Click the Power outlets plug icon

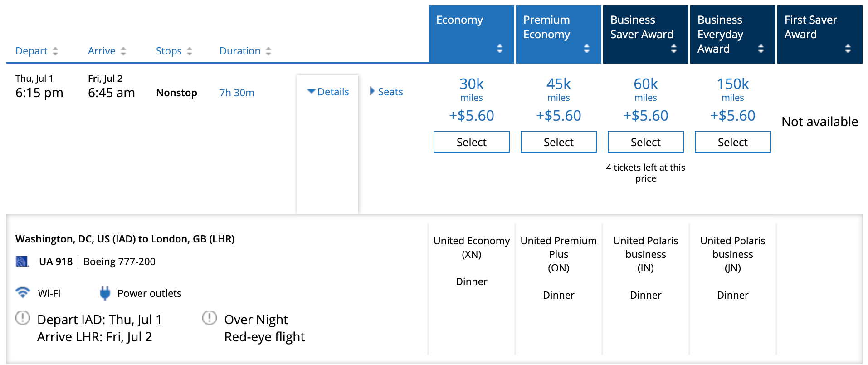tap(105, 293)
